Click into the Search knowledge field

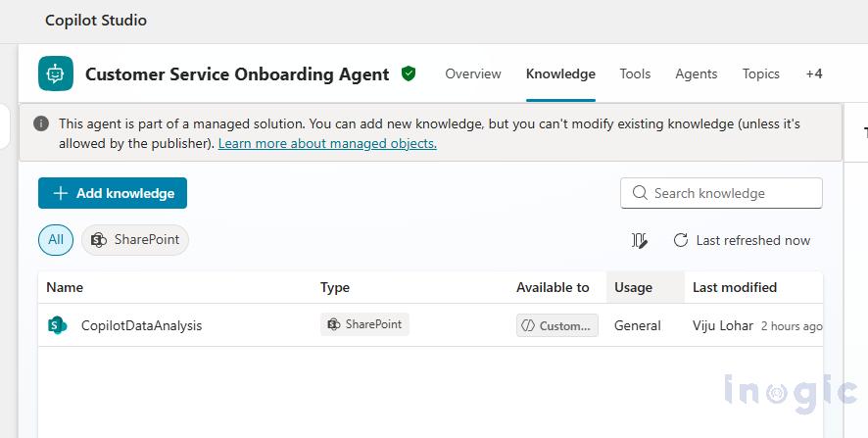click(x=721, y=193)
